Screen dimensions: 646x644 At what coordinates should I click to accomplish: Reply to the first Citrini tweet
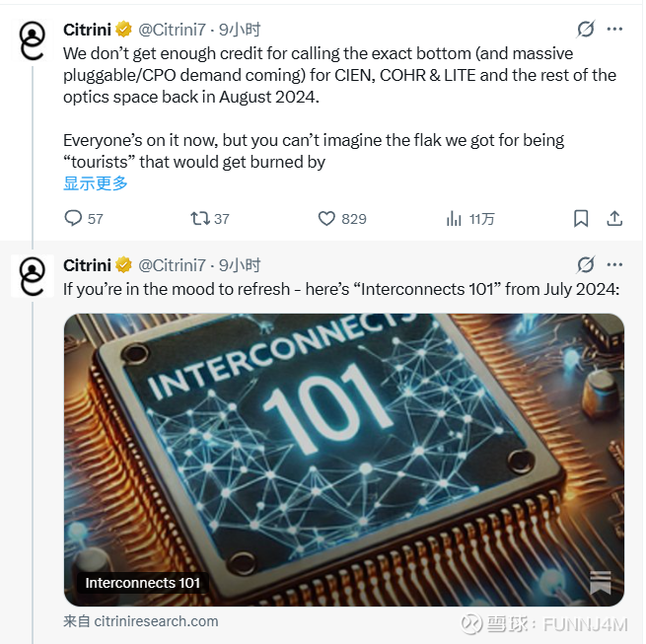[73, 218]
